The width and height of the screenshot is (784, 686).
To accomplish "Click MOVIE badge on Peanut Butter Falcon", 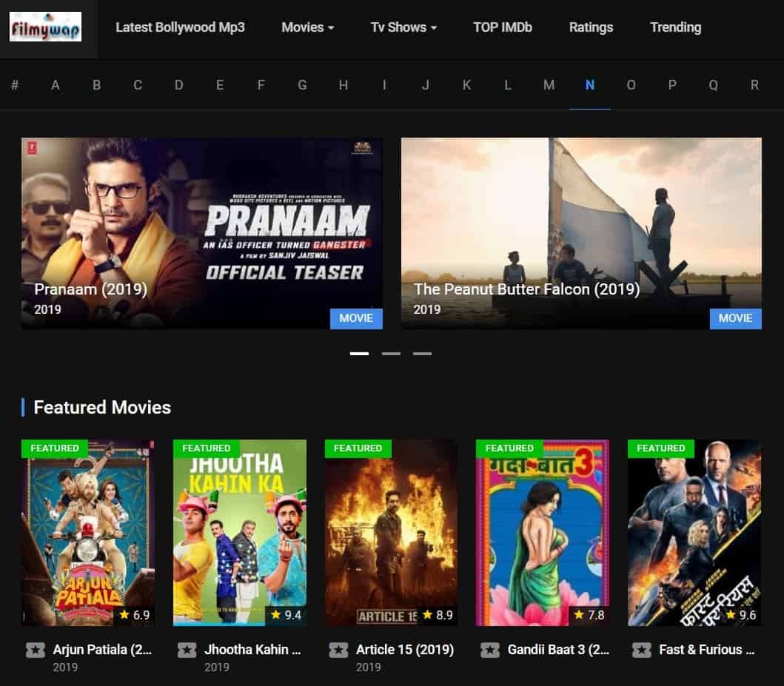I will coord(735,318).
